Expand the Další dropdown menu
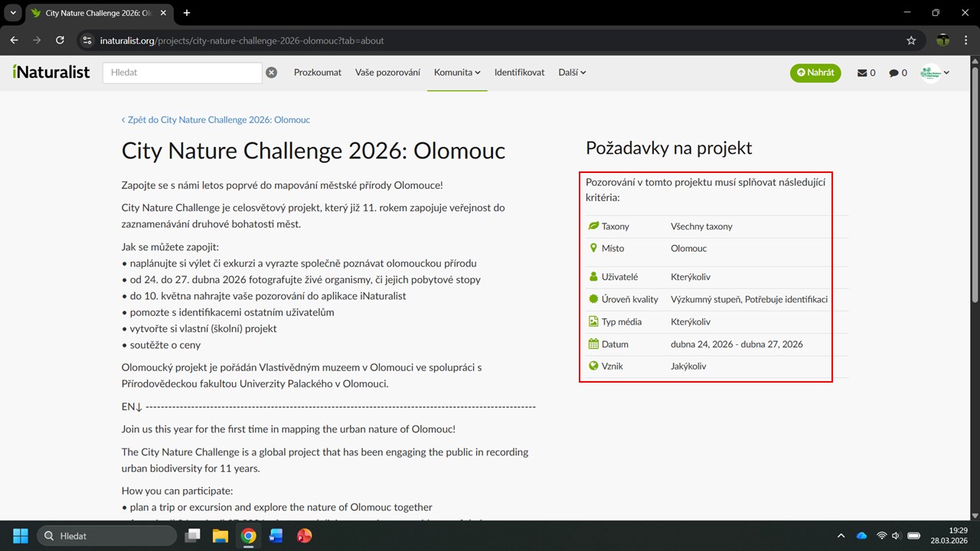The height and width of the screenshot is (551, 980). coord(572,73)
